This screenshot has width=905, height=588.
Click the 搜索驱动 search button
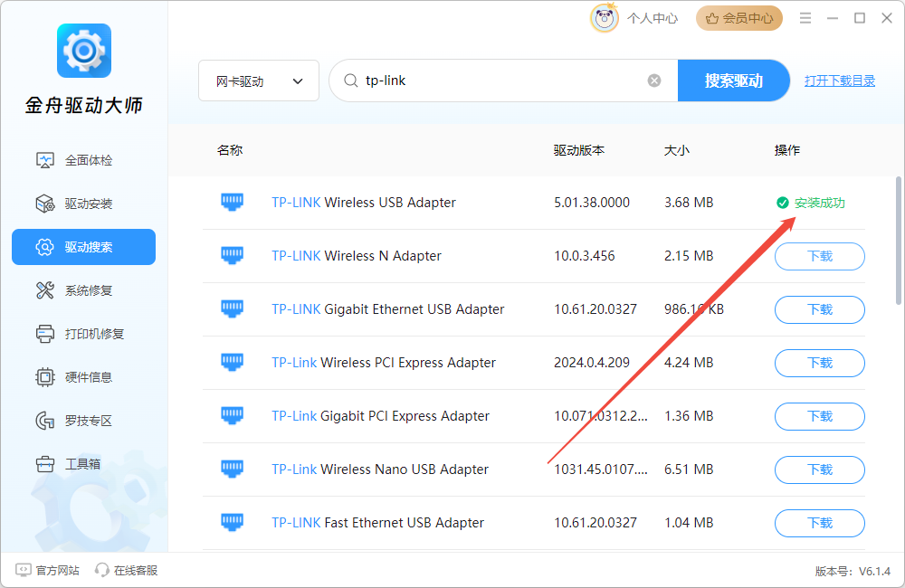click(x=734, y=81)
